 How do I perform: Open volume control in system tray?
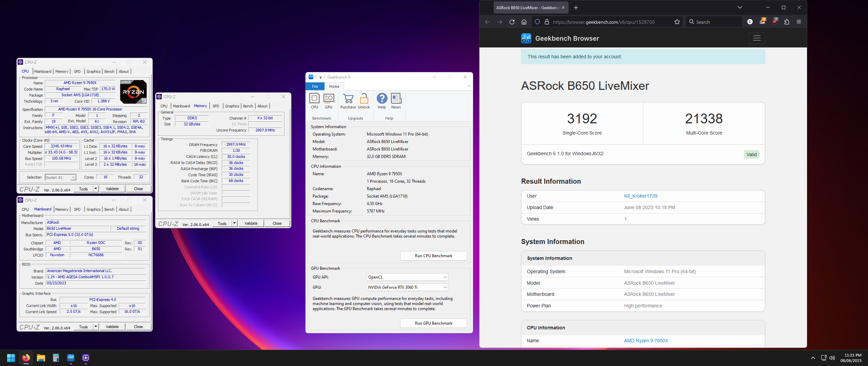(832, 358)
